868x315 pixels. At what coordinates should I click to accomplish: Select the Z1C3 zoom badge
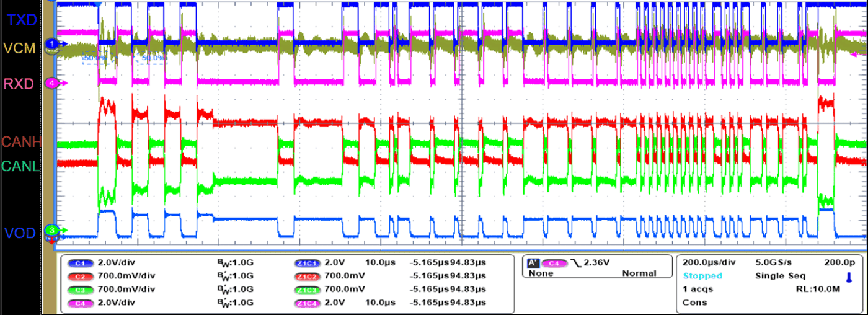click(308, 289)
